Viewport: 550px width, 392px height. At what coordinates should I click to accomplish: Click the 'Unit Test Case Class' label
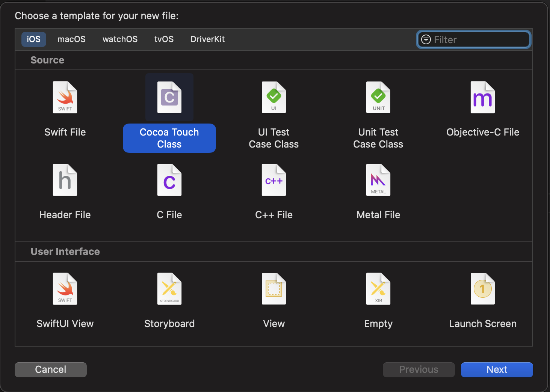[378, 138]
